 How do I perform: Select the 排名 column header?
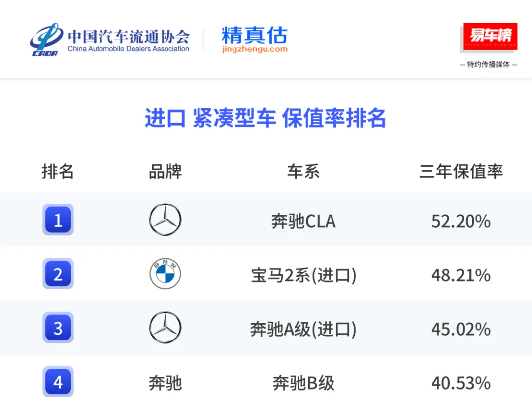click(58, 171)
